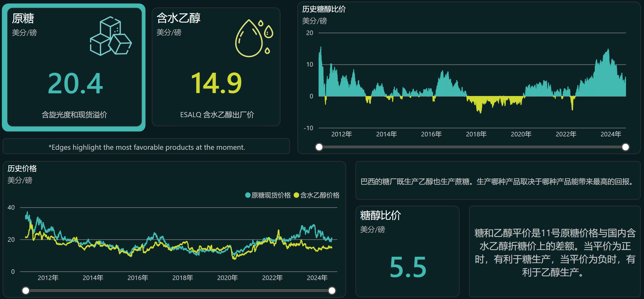Click the right handle of 历史糖醇比价 slider
The height and width of the screenshot is (299, 644).
pos(626,147)
